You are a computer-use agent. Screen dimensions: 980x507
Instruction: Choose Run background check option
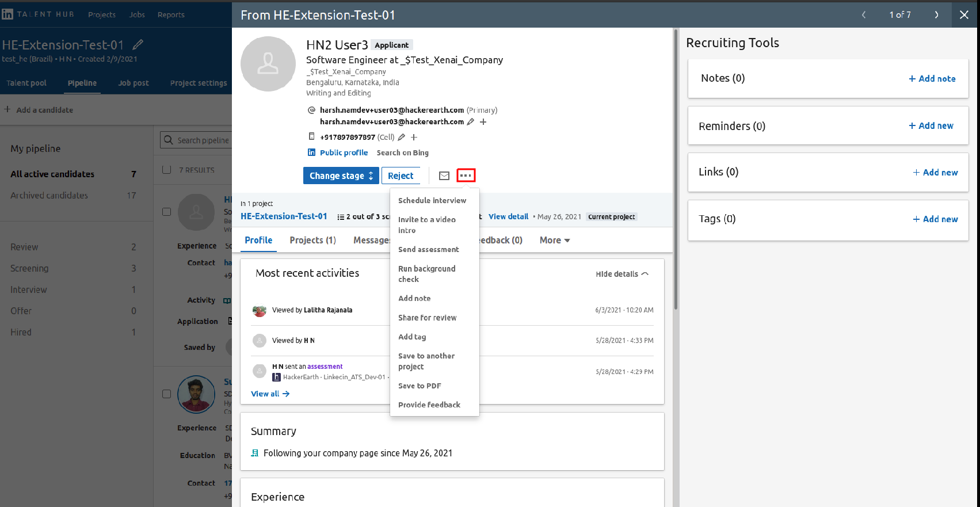[427, 274]
